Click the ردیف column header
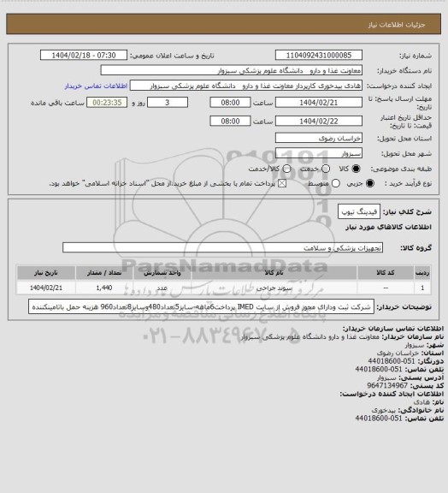Image resolution: width=448 pixels, height=493 pixels. [422, 273]
